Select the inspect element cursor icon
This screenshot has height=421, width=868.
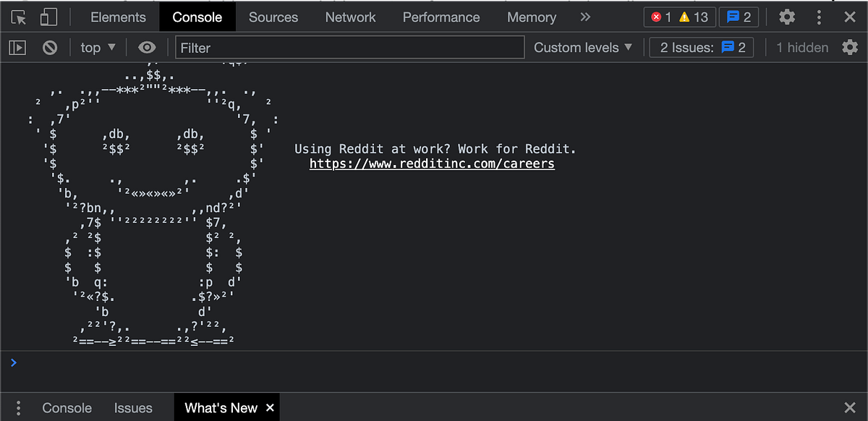(17, 17)
